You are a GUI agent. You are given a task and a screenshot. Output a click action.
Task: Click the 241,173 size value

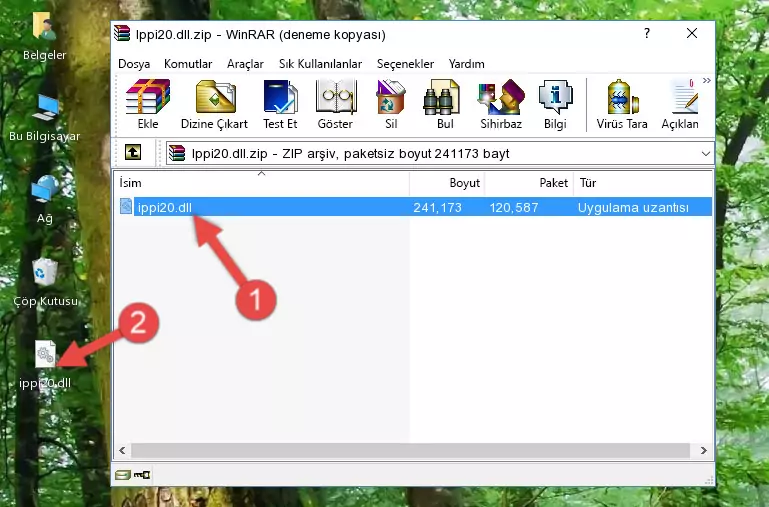tap(437, 207)
